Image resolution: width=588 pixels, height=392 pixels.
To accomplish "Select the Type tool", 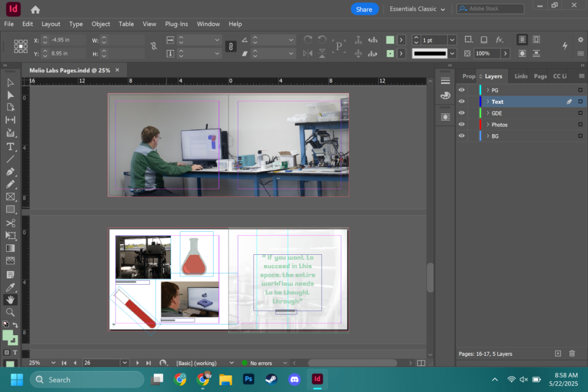I will coord(10,146).
